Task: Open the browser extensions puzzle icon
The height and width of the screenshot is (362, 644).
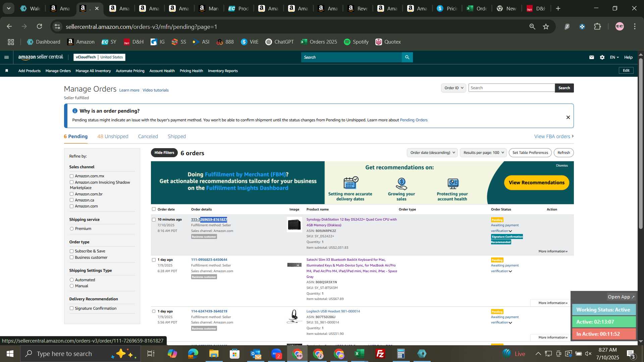Action: (x=598, y=26)
